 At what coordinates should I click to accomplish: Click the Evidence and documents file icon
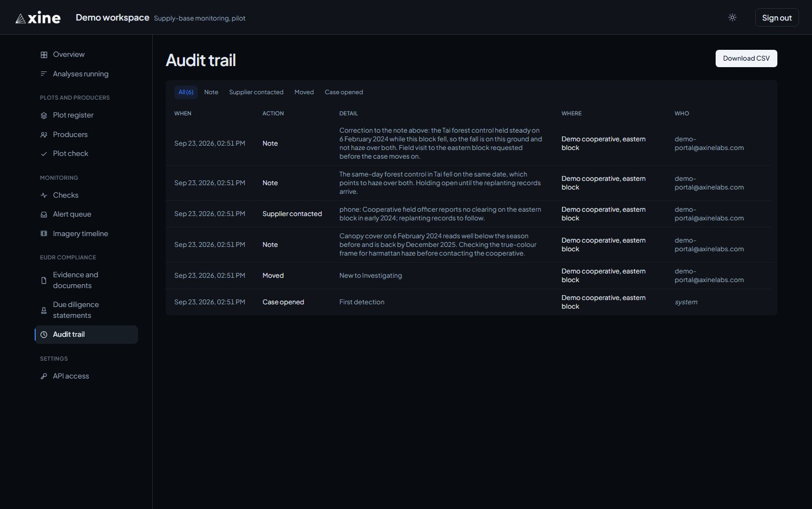(x=44, y=280)
